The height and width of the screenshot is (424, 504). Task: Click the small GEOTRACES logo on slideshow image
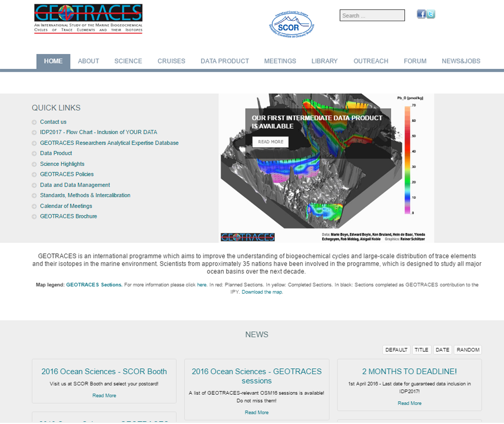pyautogui.click(x=248, y=237)
